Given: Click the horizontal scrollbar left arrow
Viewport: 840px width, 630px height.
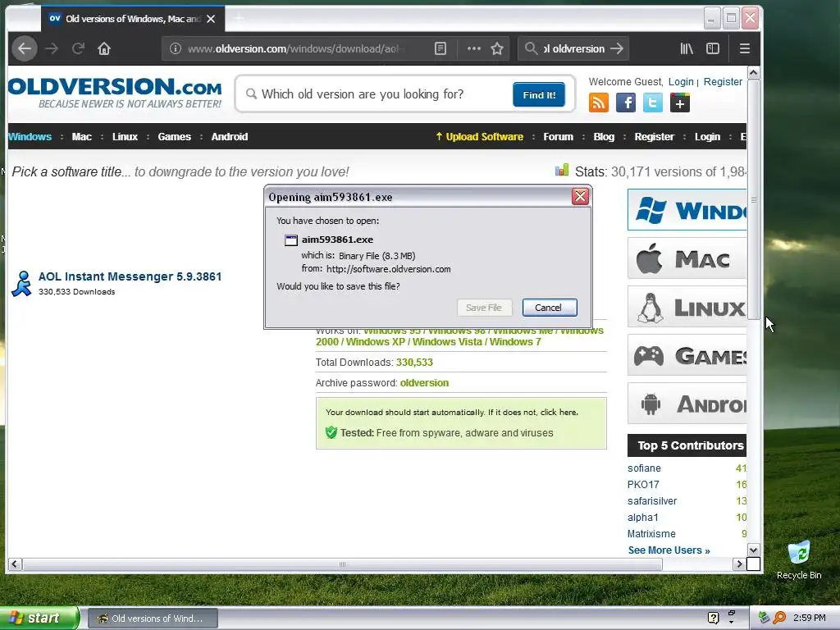Looking at the screenshot, I should tap(15, 564).
